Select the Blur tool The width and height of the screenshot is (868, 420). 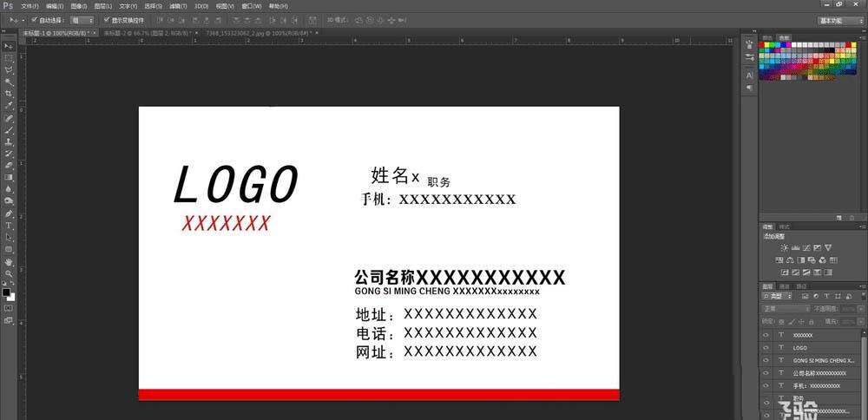[9, 189]
